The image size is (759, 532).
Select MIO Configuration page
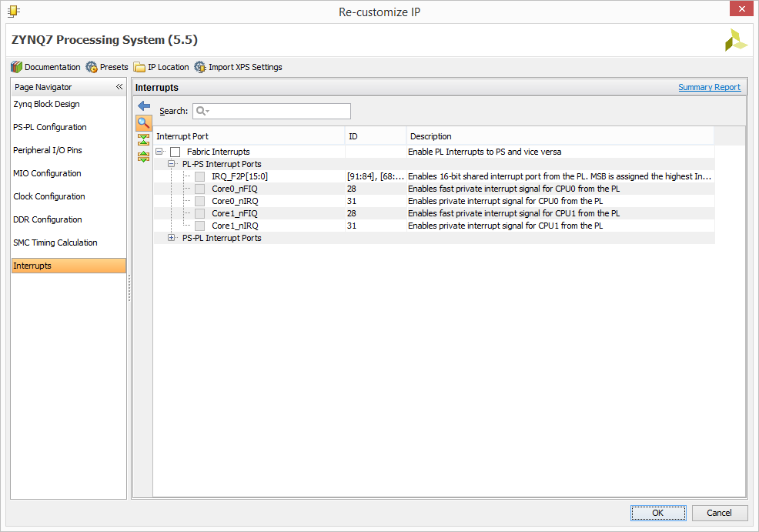[47, 173]
